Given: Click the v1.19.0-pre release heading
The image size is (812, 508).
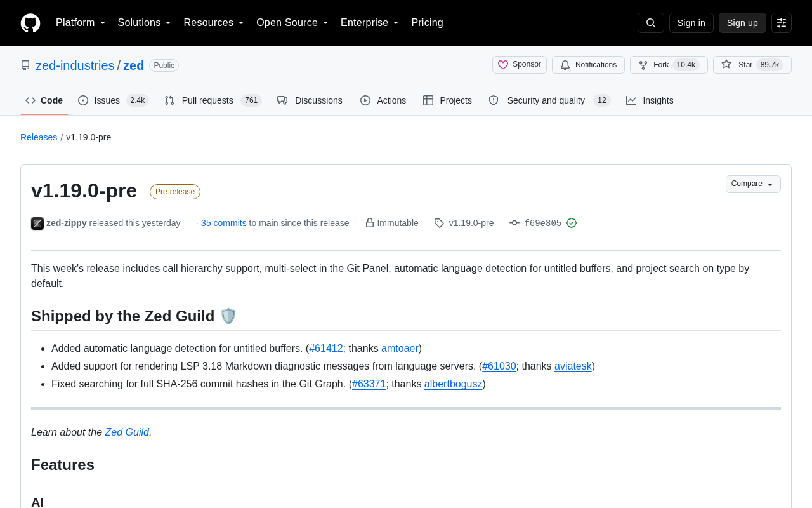Looking at the screenshot, I should tap(84, 190).
